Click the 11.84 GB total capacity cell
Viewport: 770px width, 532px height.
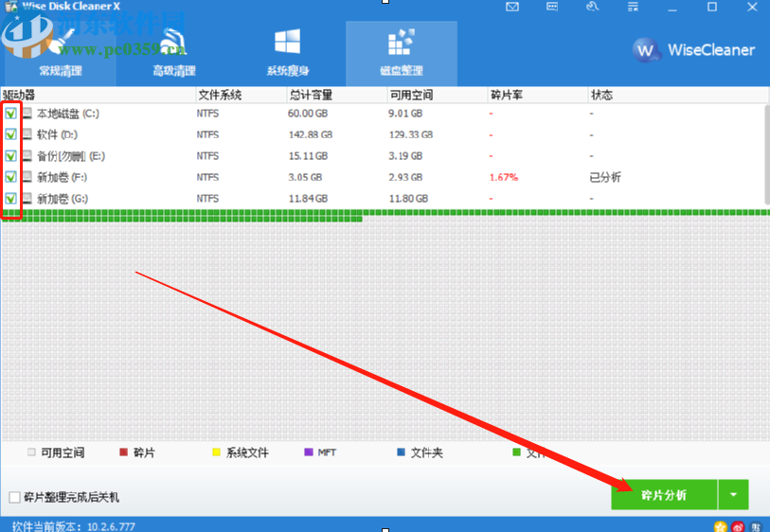point(308,199)
